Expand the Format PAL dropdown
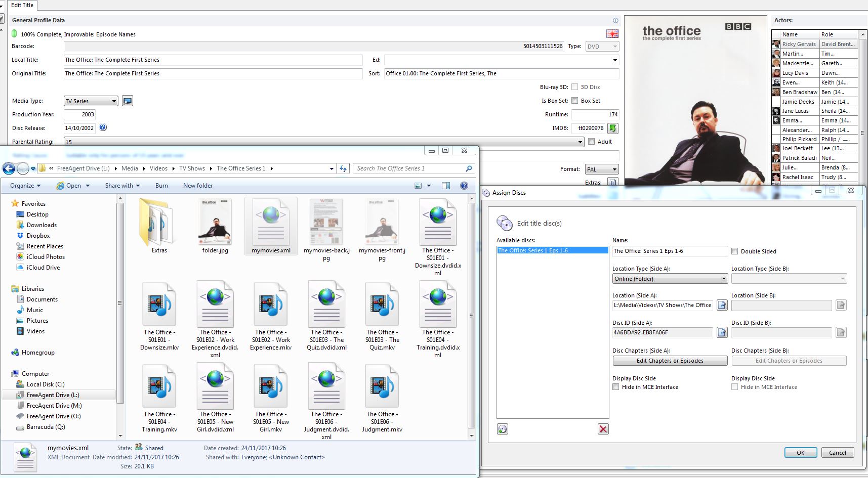The height and width of the screenshot is (478, 868). coord(601,169)
